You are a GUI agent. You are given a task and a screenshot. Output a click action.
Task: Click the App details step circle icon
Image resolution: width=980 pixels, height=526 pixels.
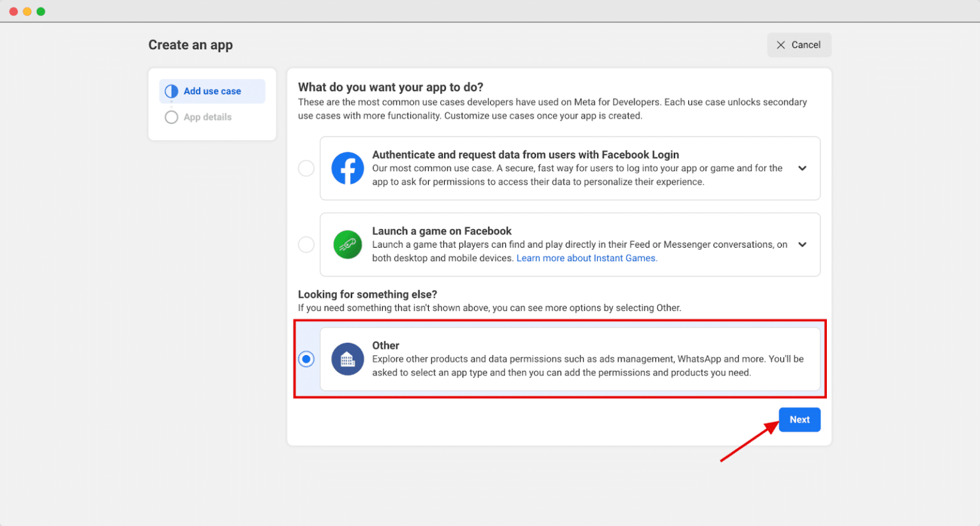170,117
